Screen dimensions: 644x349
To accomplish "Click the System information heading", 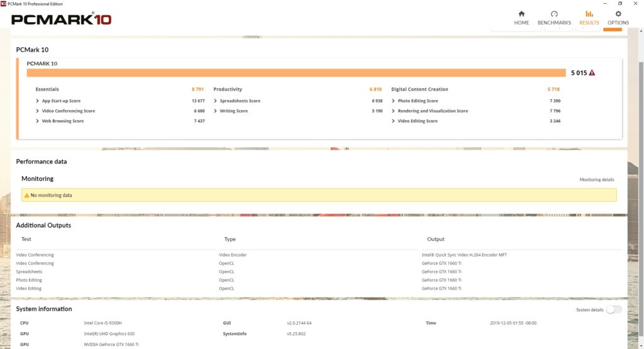I will 44,309.
